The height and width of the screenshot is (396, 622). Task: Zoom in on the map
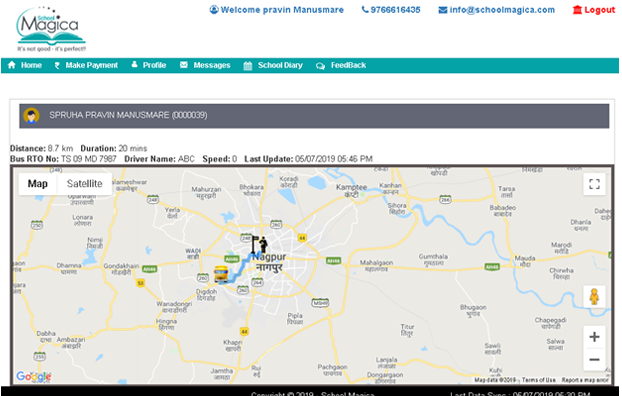click(x=594, y=337)
